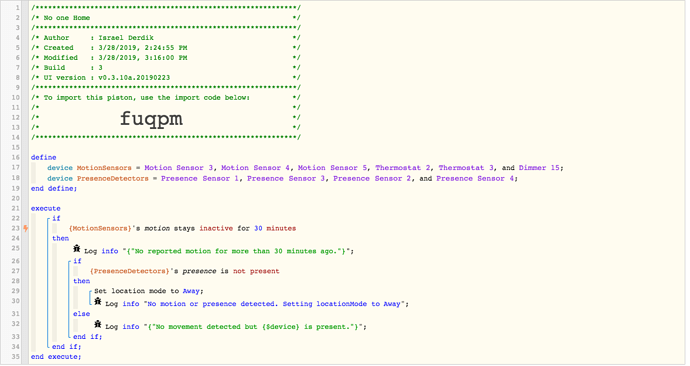The height and width of the screenshot is (366, 690).
Task: Click "Set location mode to Away" action
Action: coord(149,291)
